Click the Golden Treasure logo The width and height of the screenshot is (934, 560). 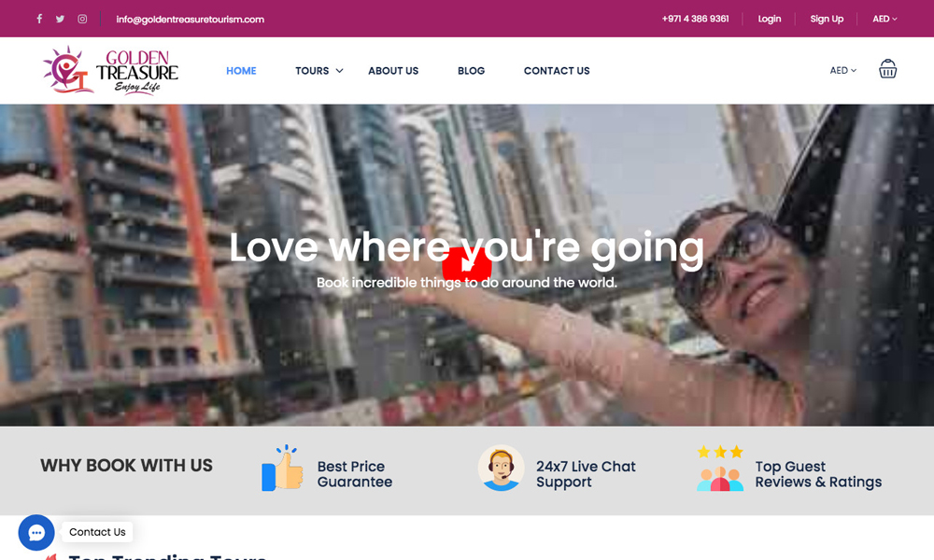click(x=111, y=70)
